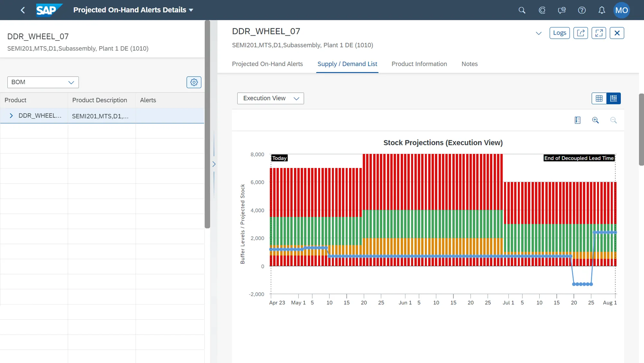Open the MO user avatar menu
644x363 pixels.
coord(621,10)
